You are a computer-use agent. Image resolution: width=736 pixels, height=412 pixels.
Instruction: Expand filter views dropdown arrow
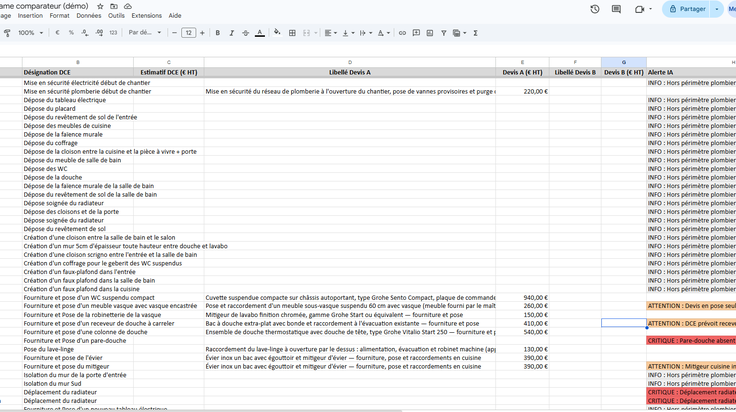(x=464, y=33)
